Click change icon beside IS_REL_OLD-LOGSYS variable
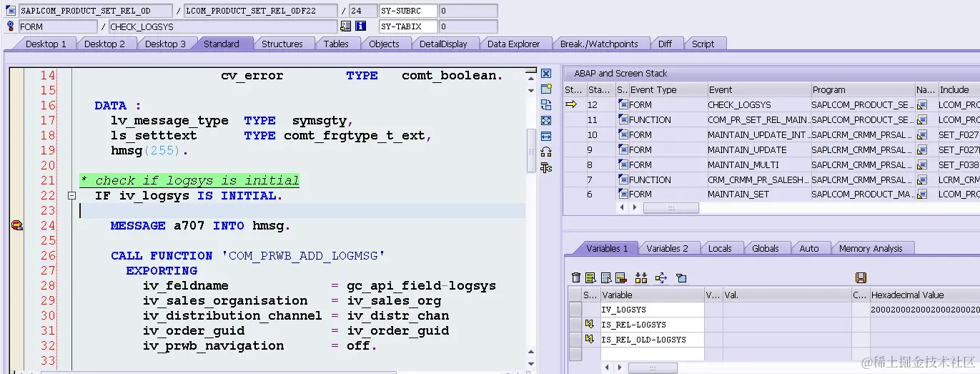The image size is (980, 374). [x=590, y=340]
